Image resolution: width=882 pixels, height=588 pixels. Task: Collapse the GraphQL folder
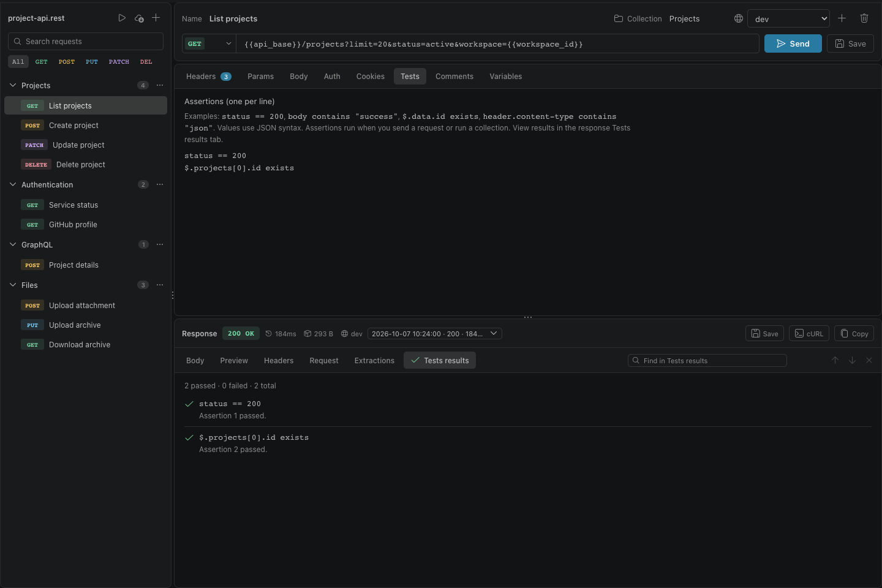point(13,244)
